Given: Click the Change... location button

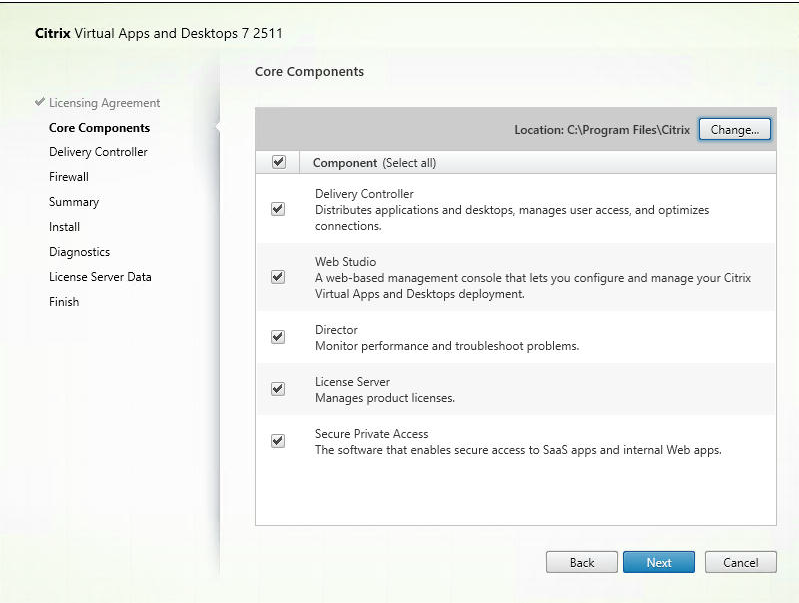Looking at the screenshot, I should pyautogui.click(x=734, y=130).
